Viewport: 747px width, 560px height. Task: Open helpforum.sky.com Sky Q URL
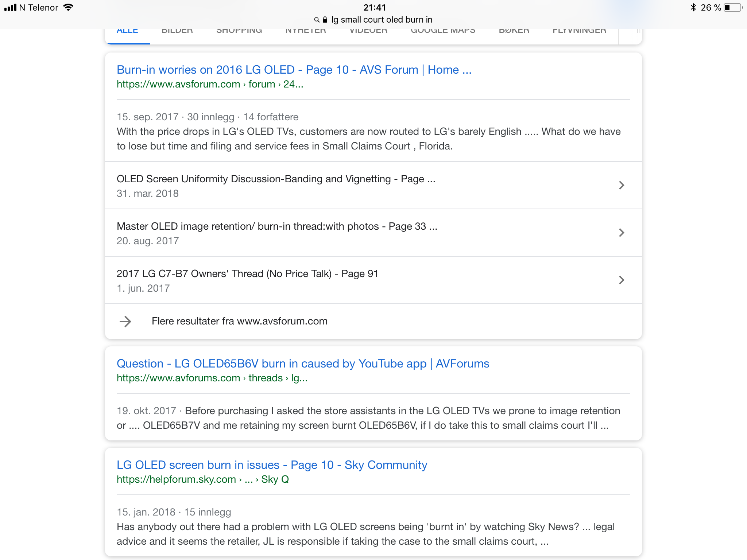click(202, 479)
